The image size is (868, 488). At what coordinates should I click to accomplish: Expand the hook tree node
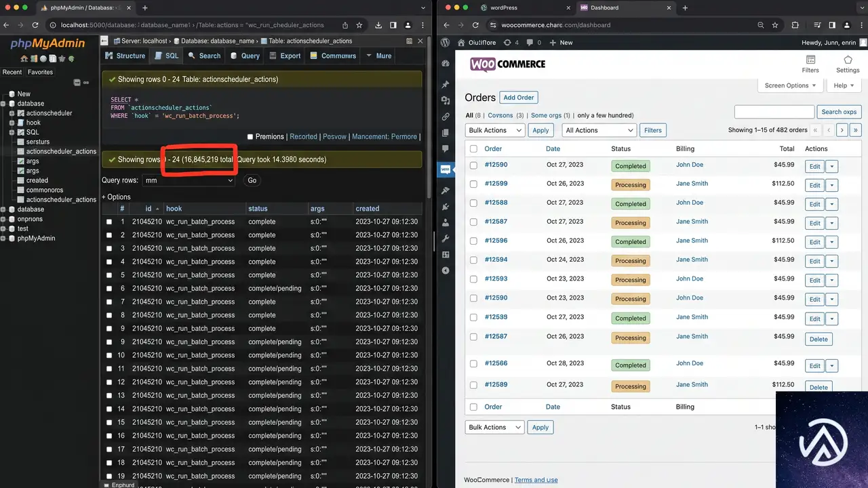click(x=12, y=123)
